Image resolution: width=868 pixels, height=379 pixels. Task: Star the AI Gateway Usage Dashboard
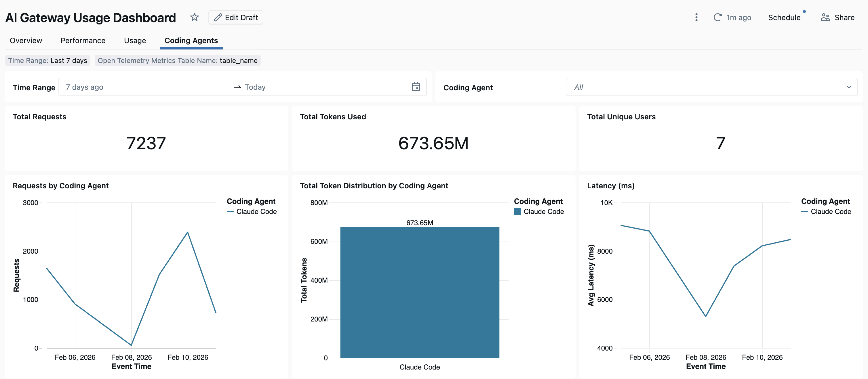195,17
